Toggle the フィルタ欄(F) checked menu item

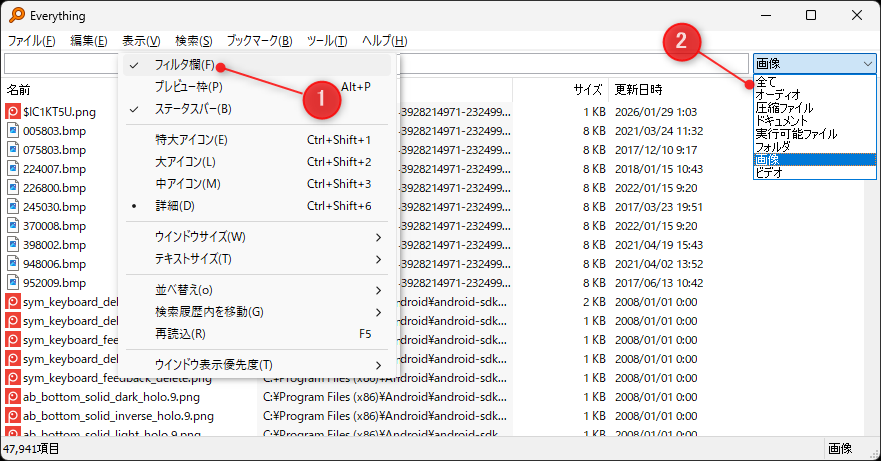click(185, 65)
